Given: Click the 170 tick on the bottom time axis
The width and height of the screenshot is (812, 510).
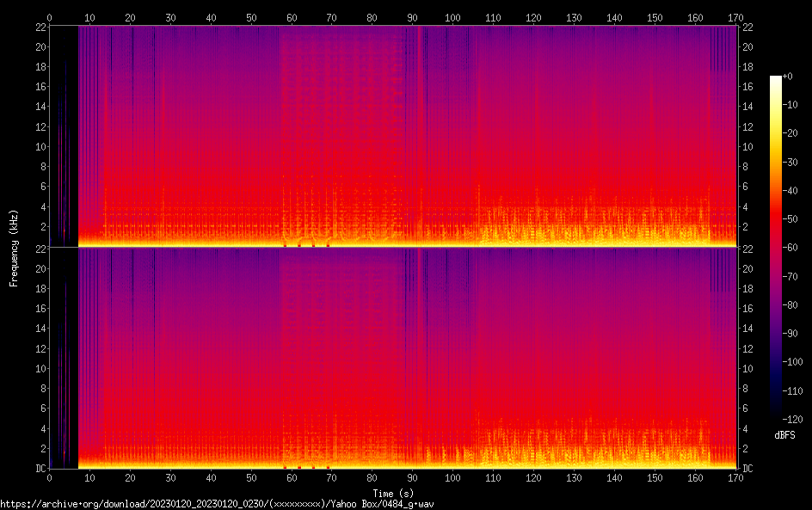Looking at the screenshot, I should tap(735, 477).
